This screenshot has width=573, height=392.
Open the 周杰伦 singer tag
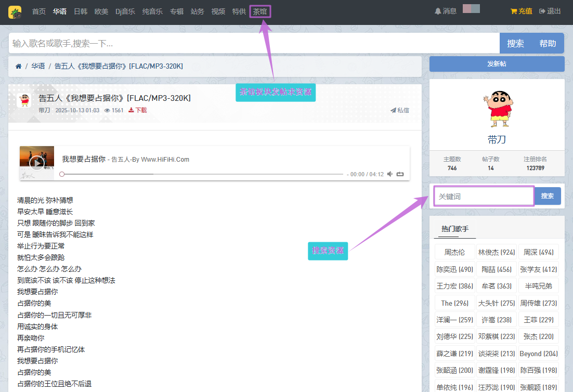click(454, 252)
